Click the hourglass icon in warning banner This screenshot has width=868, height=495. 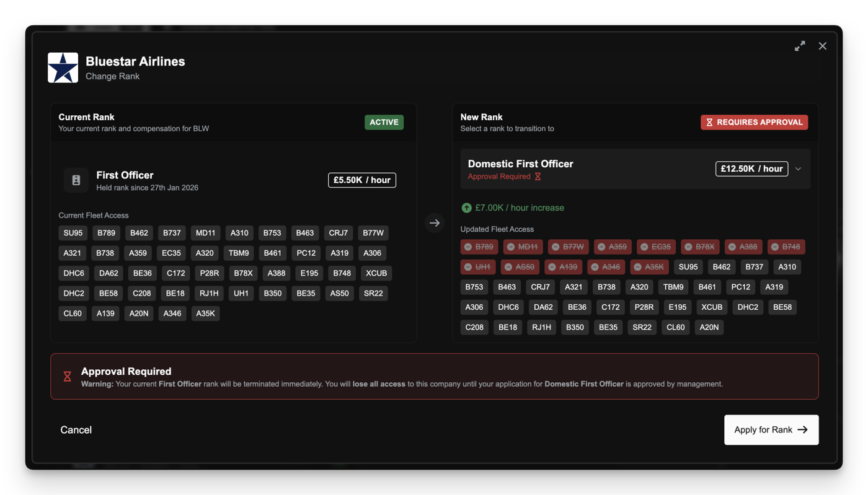[68, 377]
